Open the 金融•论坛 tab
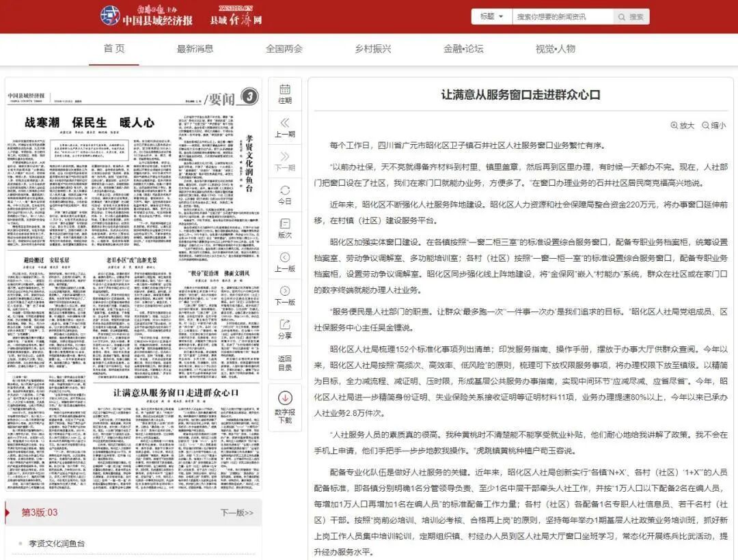Screen dimensions: 738x560 [x=463, y=48]
